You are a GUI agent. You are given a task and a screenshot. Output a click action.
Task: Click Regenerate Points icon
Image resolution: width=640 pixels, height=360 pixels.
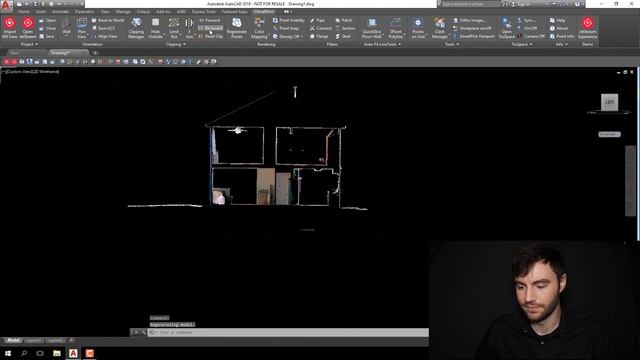point(237,28)
